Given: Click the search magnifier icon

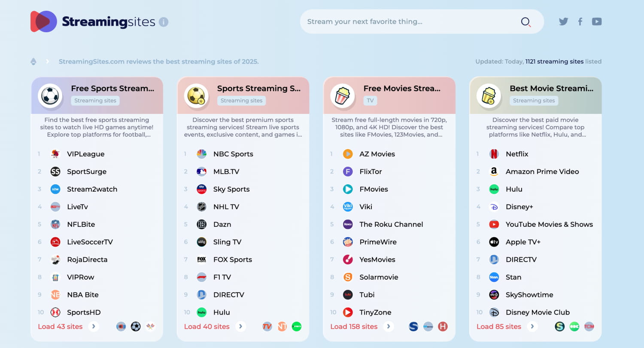Looking at the screenshot, I should 526,22.
